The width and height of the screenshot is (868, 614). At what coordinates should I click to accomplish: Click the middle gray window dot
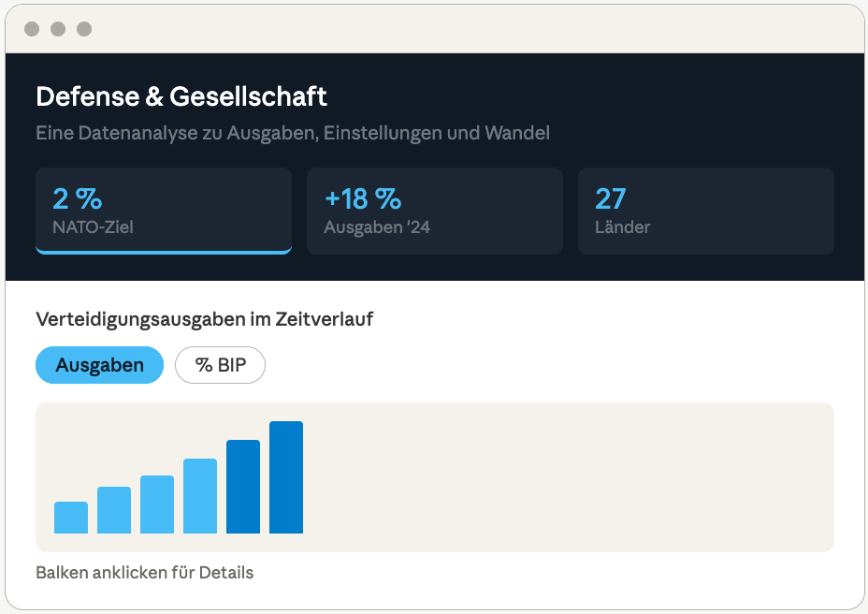click(x=58, y=29)
